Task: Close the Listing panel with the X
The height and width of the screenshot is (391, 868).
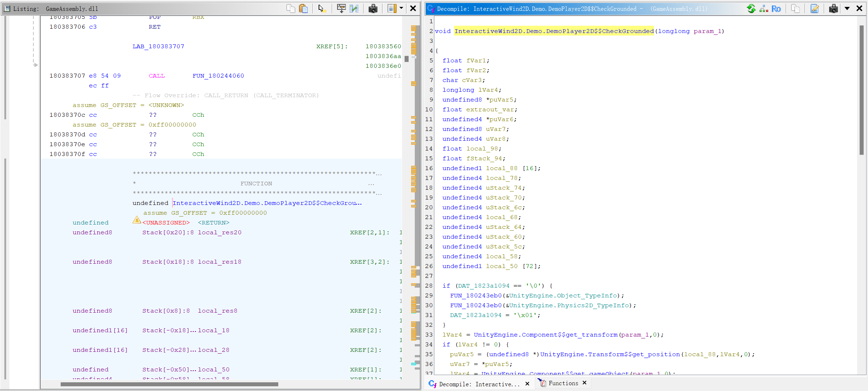Action: click(x=413, y=8)
